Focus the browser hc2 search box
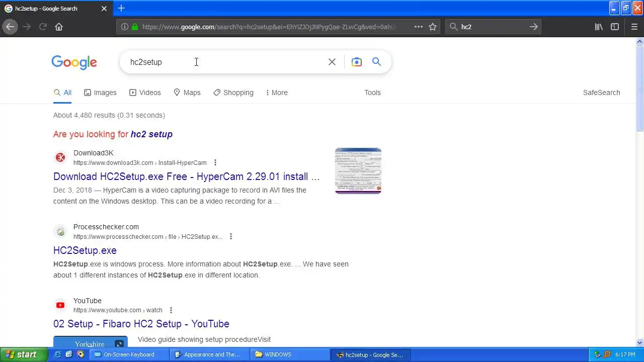 (x=493, y=27)
